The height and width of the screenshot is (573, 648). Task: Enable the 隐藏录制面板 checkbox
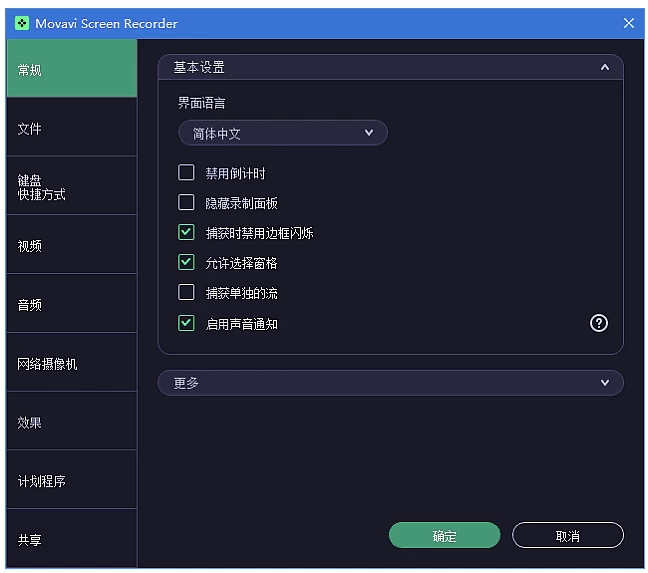(186, 203)
